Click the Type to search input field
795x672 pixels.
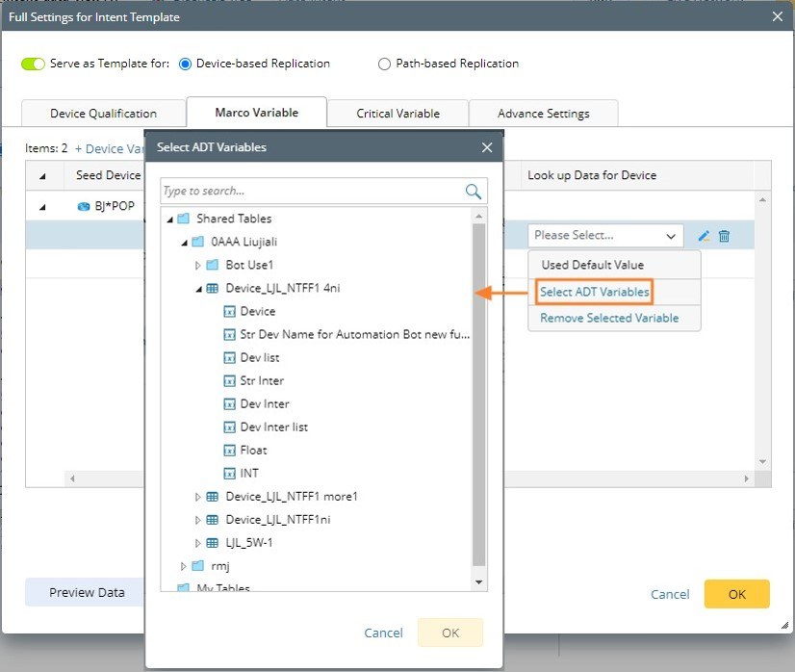(312, 192)
